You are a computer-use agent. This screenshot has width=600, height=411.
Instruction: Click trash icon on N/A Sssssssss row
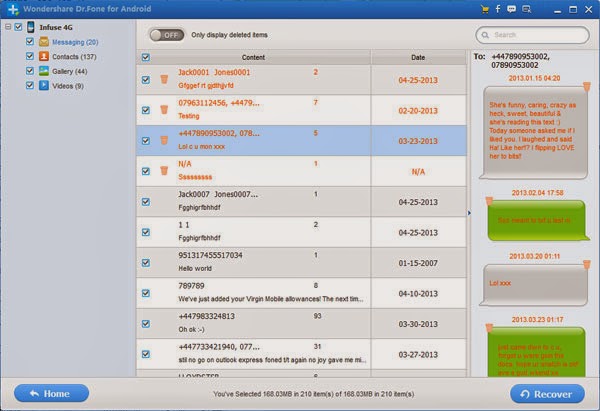164,171
